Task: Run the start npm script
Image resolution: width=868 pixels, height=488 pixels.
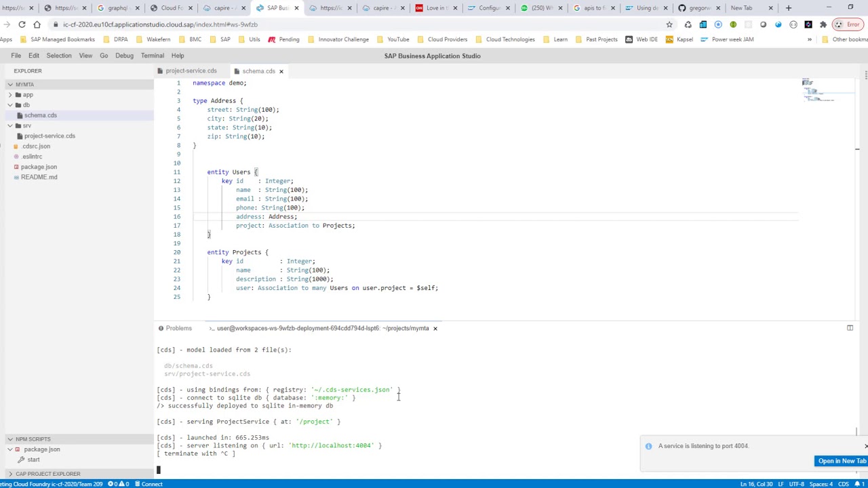Action: 33,460
